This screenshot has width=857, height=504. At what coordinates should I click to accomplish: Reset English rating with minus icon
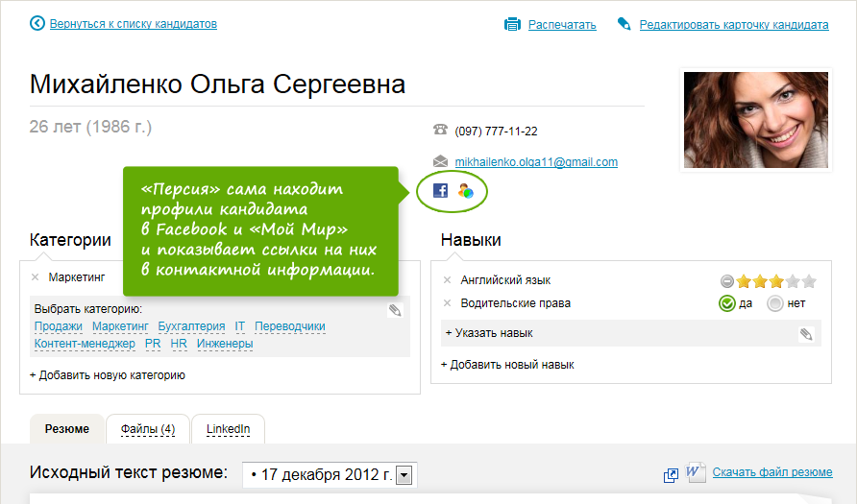727,281
